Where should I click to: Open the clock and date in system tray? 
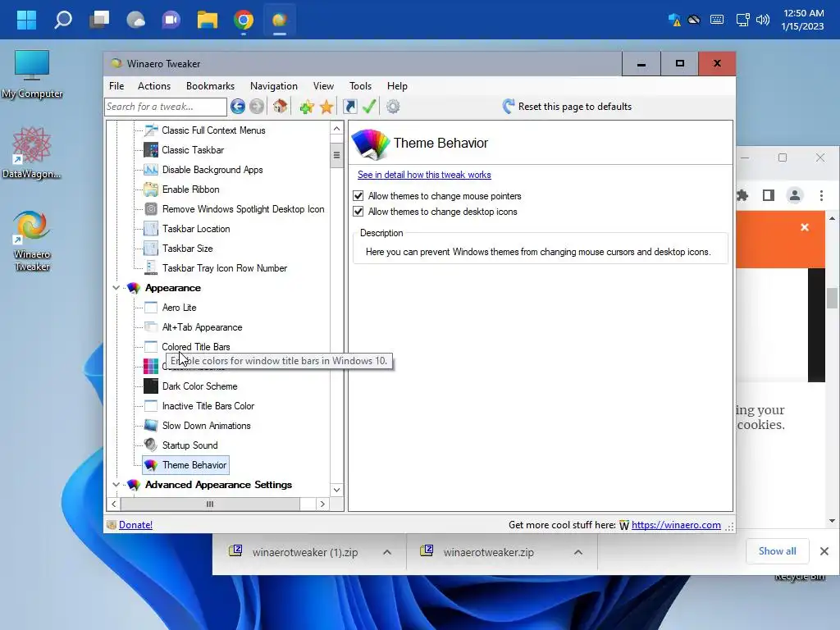802,20
